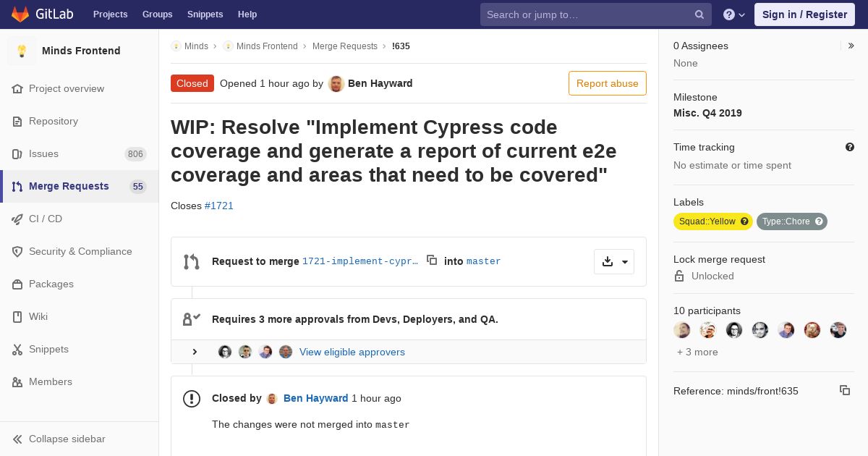This screenshot has height=456, width=868.
Task: Open linked issue #1721
Action: pyautogui.click(x=219, y=206)
